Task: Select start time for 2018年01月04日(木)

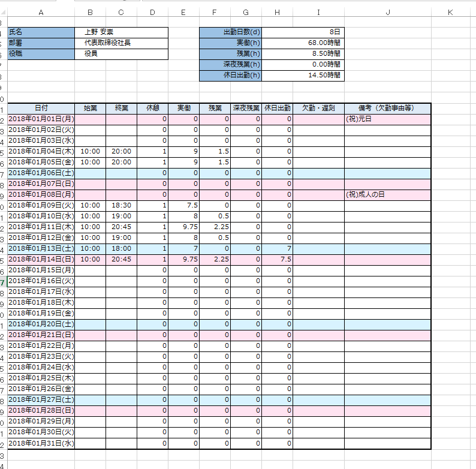Action: click(x=90, y=152)
